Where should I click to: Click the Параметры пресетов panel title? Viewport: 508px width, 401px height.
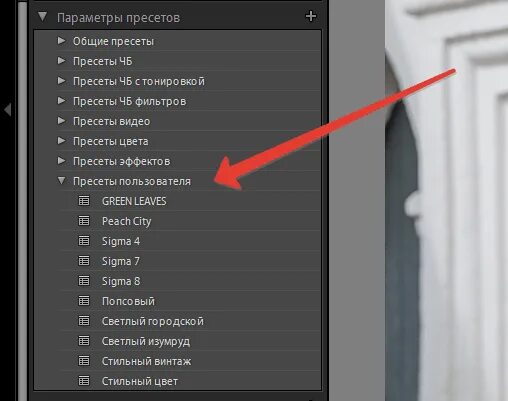118,18
